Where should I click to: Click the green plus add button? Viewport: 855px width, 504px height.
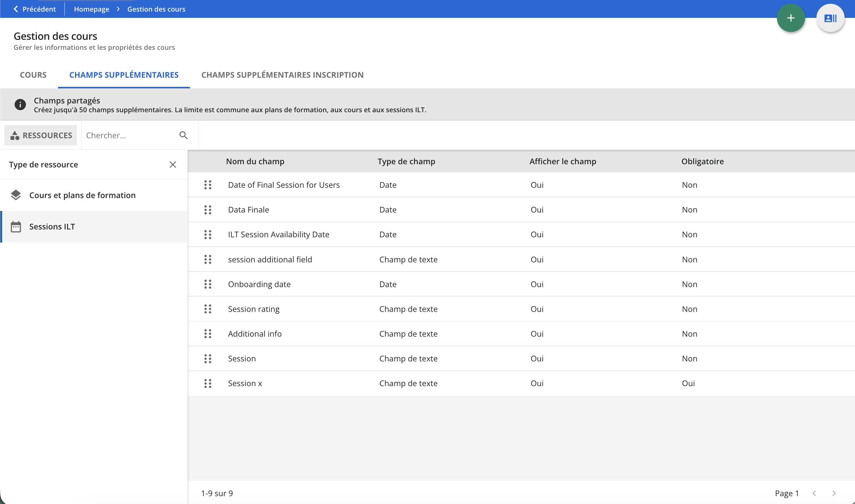pyautogui.click(x=790, y=18)
